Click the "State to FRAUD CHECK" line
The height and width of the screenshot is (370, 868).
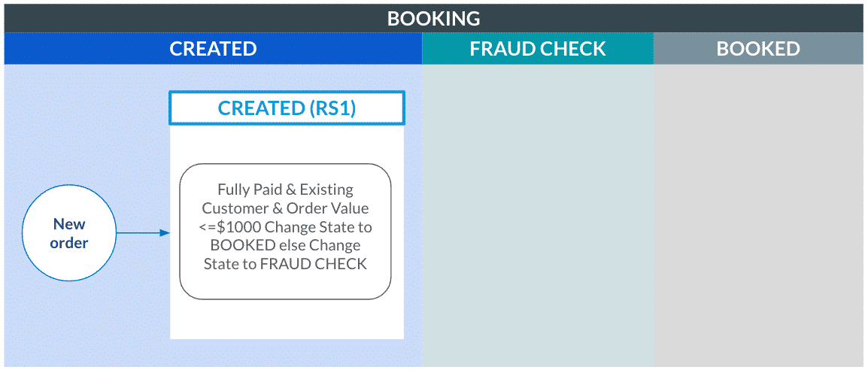[285, 264]
